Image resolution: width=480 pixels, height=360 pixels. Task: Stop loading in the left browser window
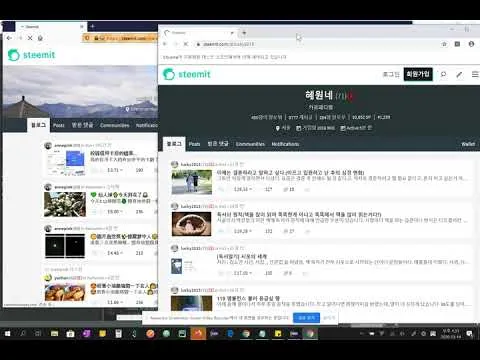point(30,38)
